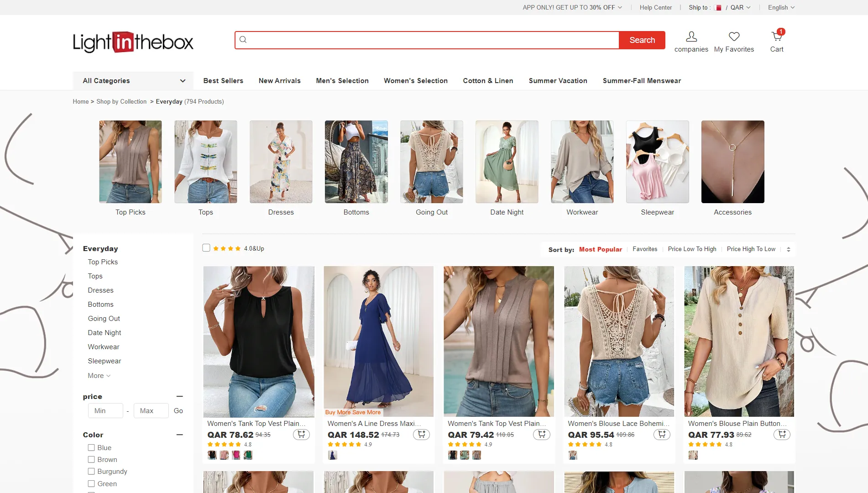Select the black swatch on first Tank Top
Screen dimensions: 868x493
(212, 455)
